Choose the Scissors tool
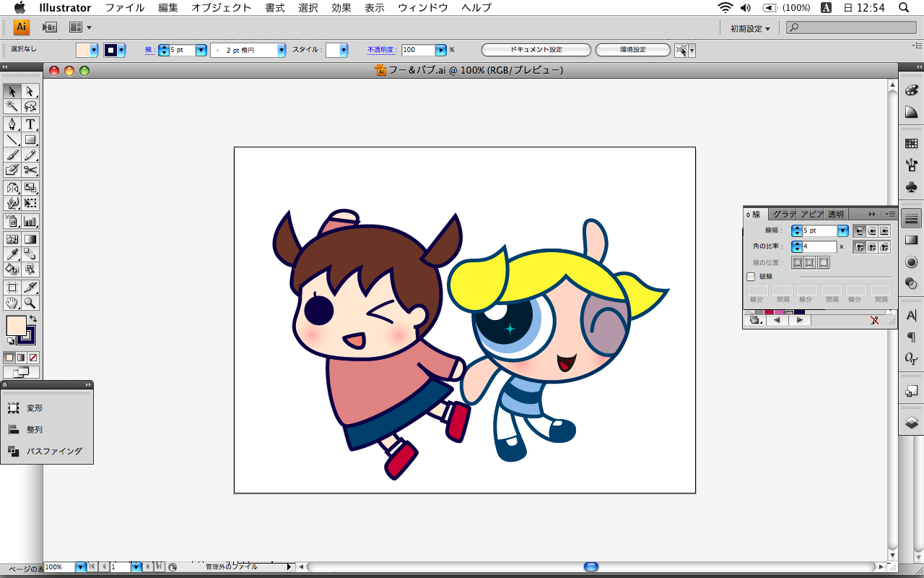924x578 pixels. click(x=30, y=170)
